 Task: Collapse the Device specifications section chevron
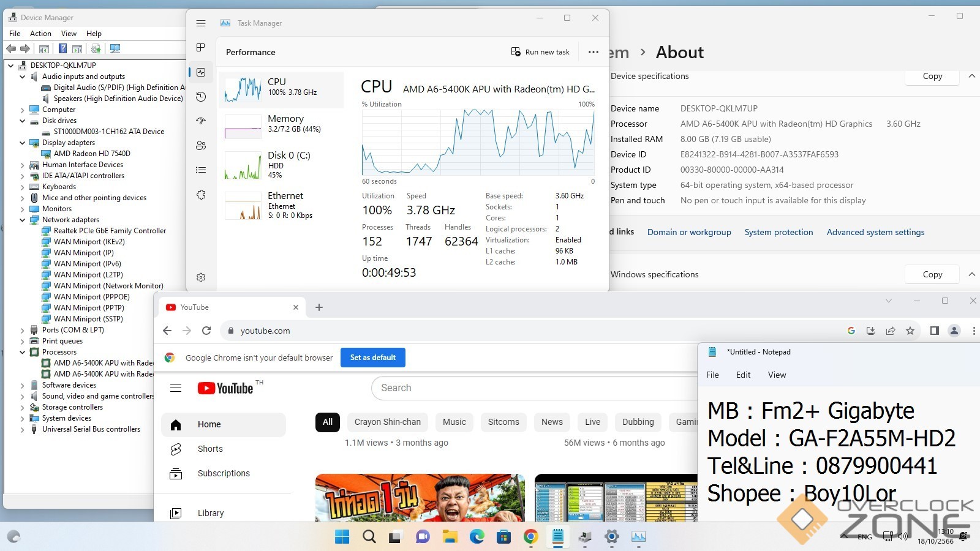pos(971,77)
